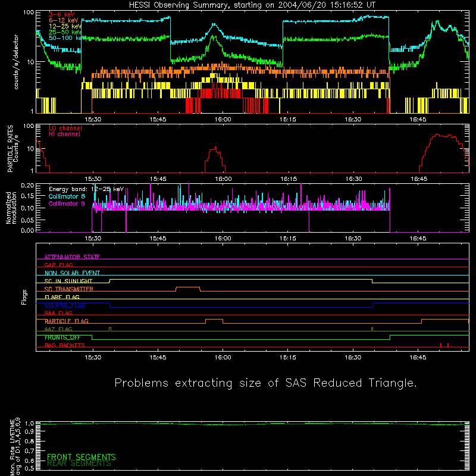Click the "NON_SOLAR_EVENT" flag label
Image resolution: width=476 pixels, height=476 pixels.
point(72,273)
